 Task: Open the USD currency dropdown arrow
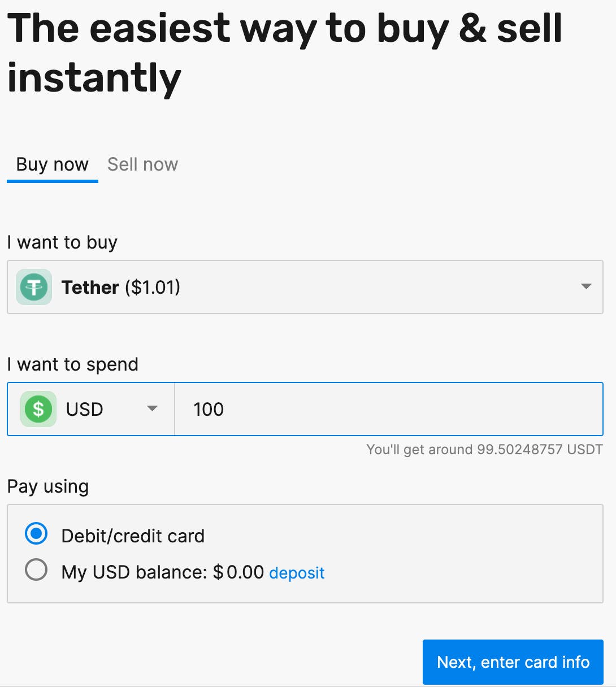[x=152, y=408]
